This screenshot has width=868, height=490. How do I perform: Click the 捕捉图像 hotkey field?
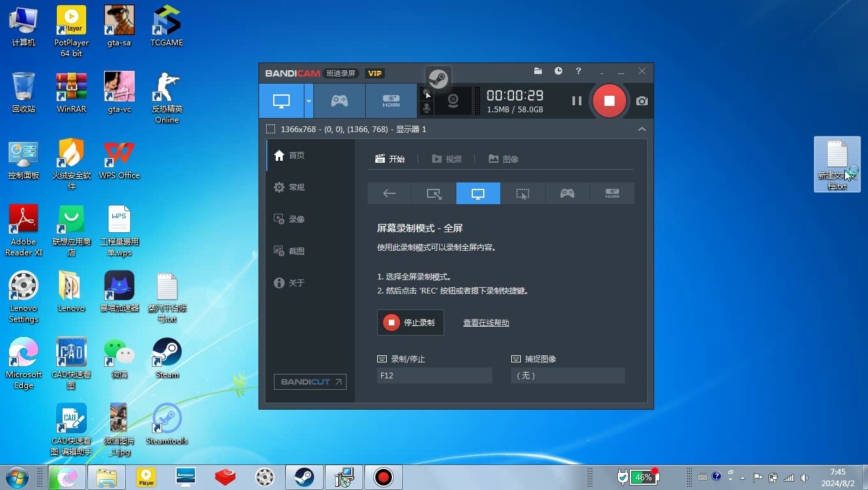coord(568,376)
